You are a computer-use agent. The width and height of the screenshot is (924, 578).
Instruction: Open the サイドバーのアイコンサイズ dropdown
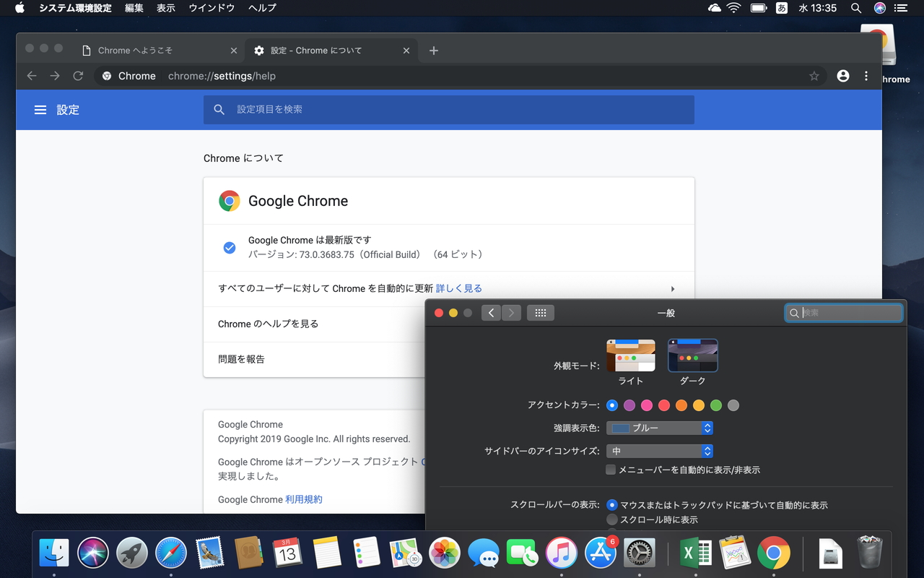pos(659,450)
